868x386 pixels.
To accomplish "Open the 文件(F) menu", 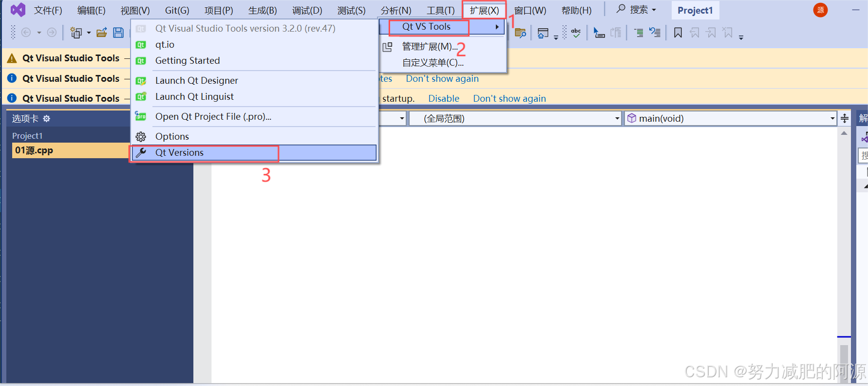I will (x=48, y=10).
